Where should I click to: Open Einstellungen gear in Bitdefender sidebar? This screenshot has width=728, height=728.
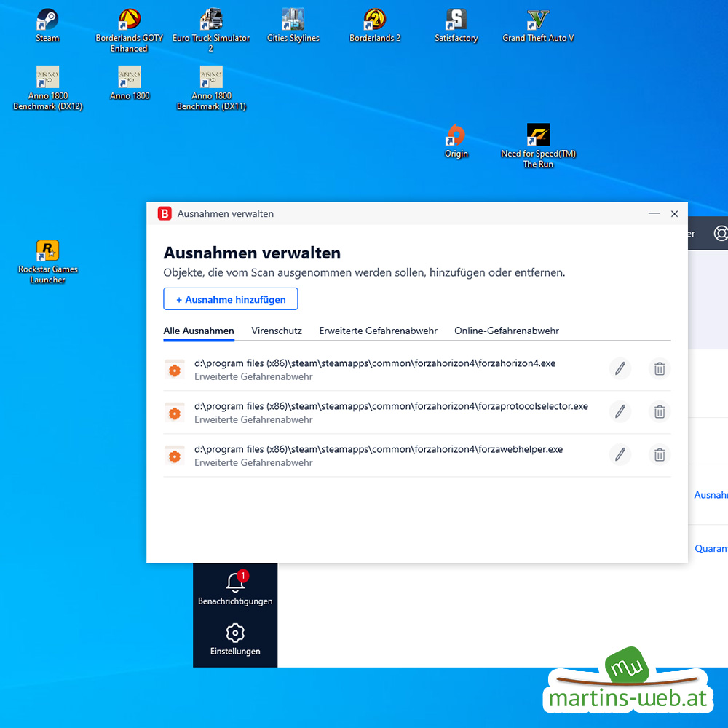point(235,639)
